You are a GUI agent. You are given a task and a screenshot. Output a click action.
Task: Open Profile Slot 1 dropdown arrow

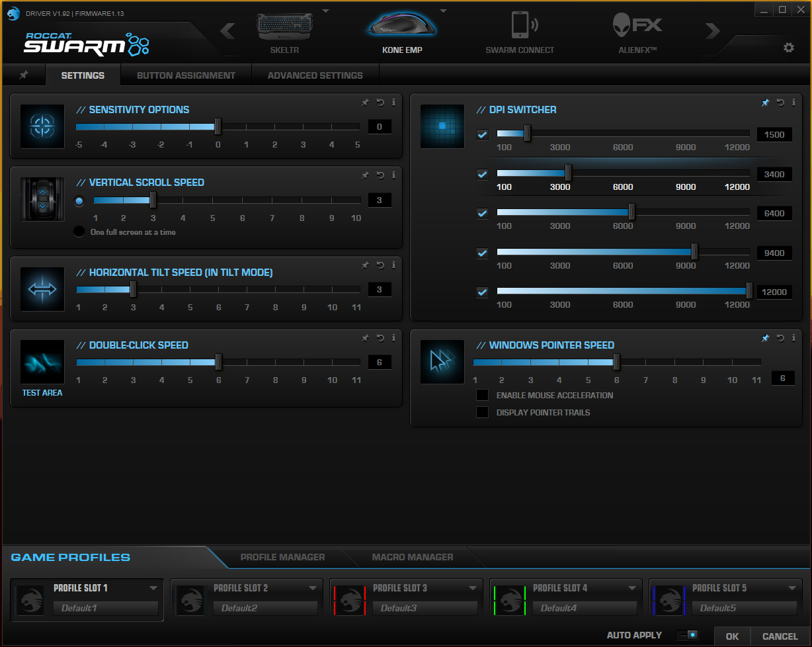tap(153, 588)
